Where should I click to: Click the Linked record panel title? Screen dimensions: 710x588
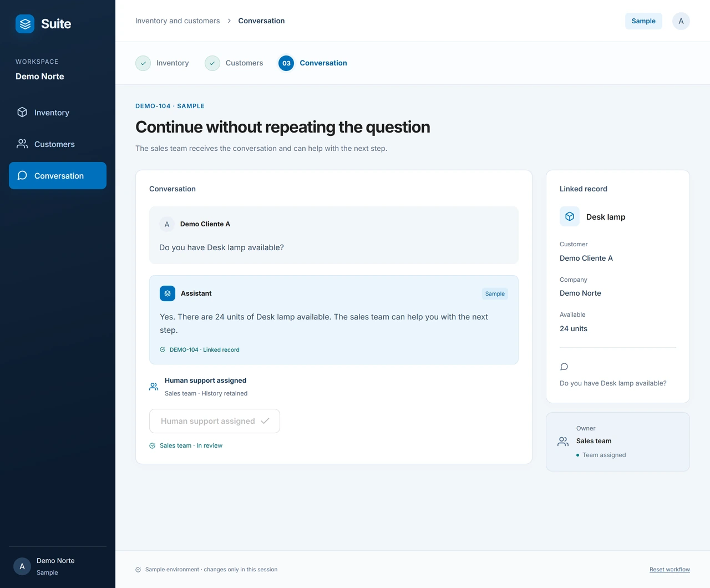[584, 189]
